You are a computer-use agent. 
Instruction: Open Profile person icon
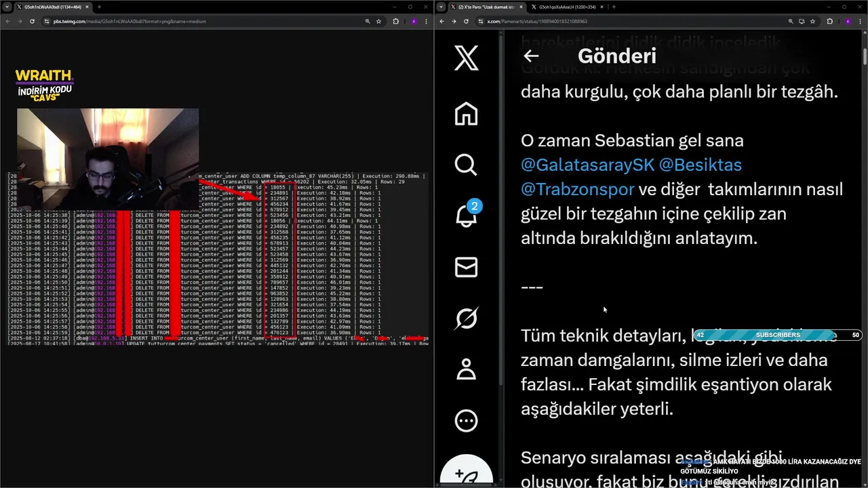click(466, 369)
